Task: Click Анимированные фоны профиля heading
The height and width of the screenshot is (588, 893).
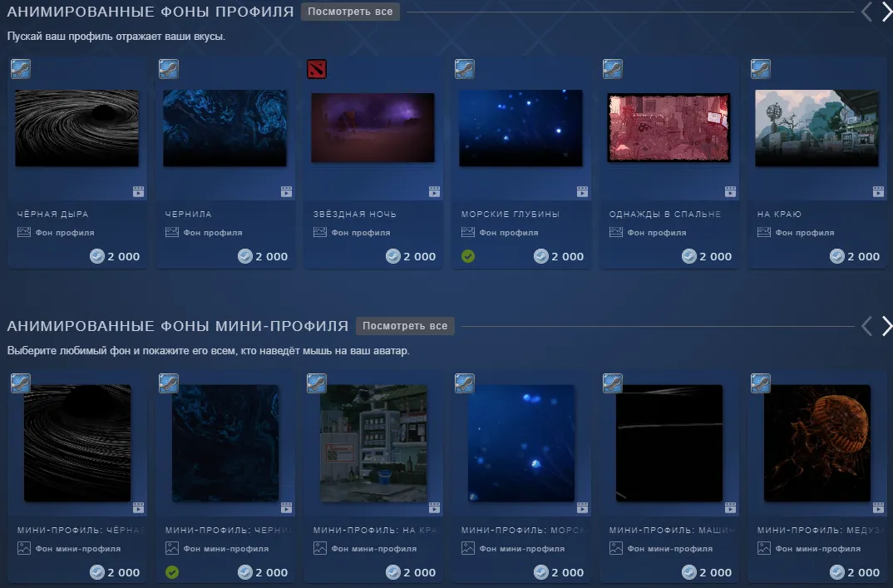Action: pyautogui.click(x=150, y=12)
